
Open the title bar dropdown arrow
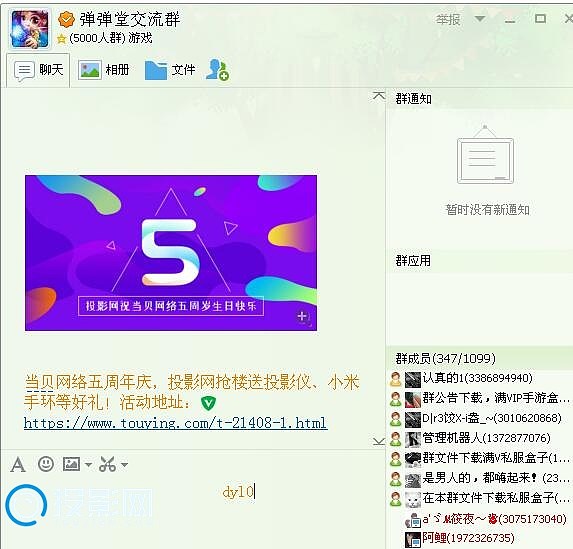coord(480,18)
